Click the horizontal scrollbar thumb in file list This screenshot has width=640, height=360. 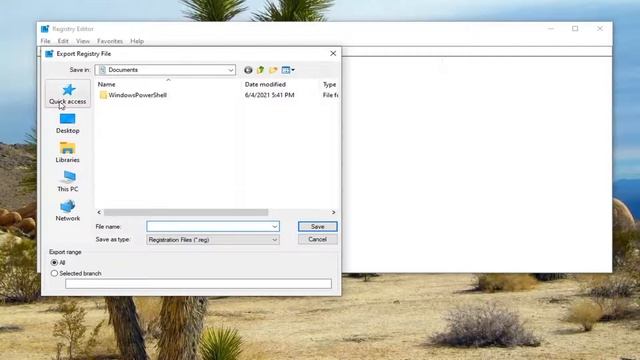pos(186,212)
